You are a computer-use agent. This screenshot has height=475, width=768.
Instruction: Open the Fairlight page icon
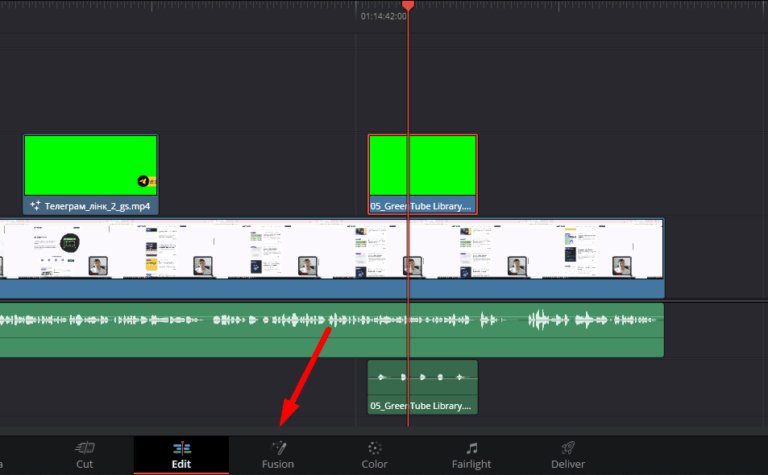coord(472,448)
